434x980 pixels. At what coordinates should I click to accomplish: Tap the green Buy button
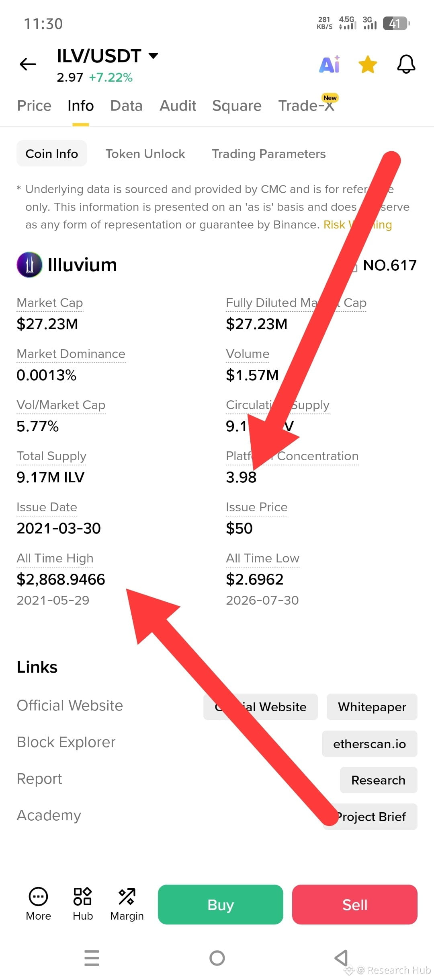point(221,904)
